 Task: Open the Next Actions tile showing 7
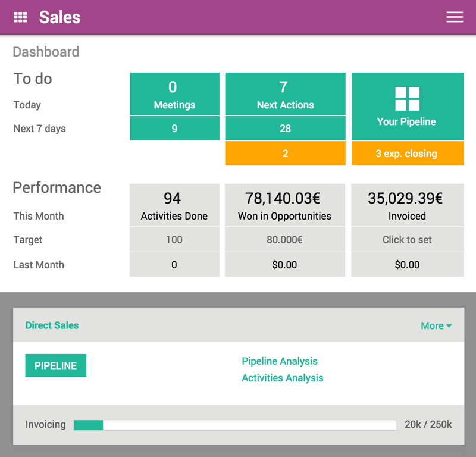pos(285,93)
